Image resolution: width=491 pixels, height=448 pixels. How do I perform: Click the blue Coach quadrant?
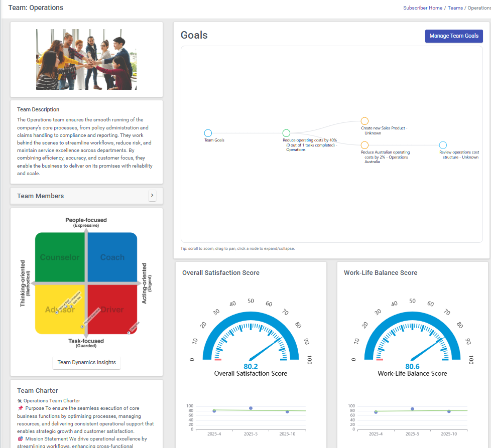[113, 257]
